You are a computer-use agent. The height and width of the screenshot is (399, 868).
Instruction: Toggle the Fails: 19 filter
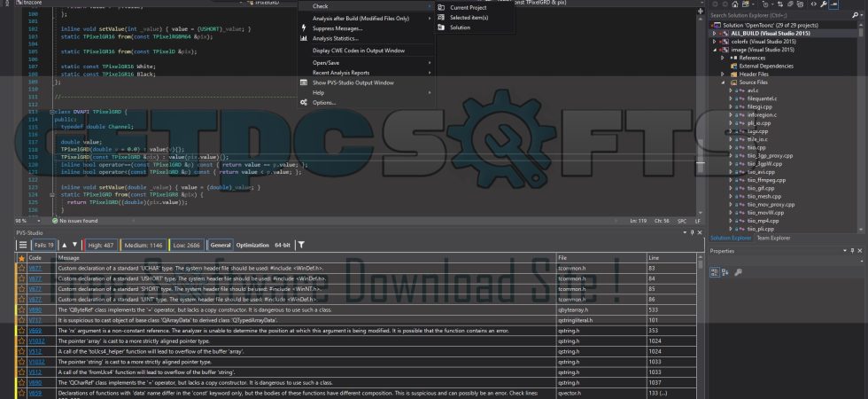[x=43, y=245]
